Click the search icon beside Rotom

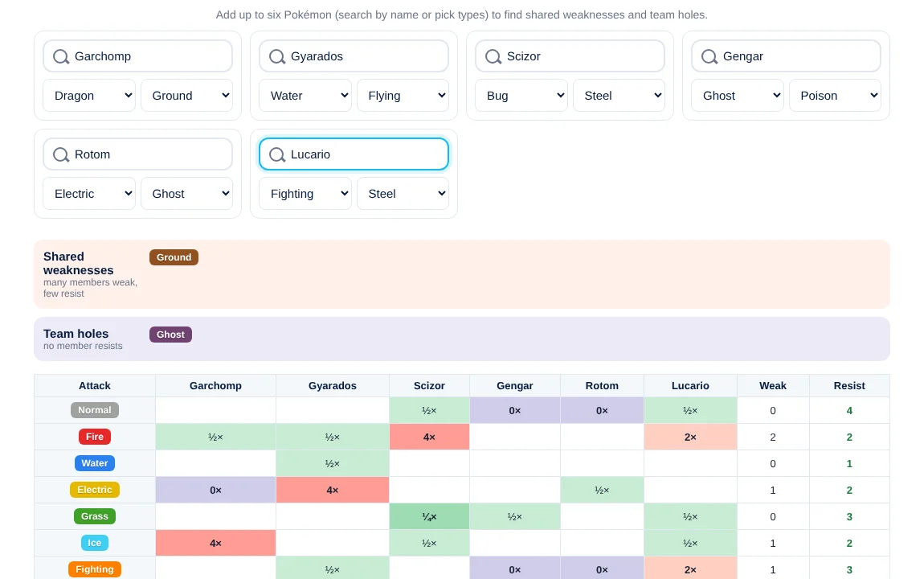click(x=61, y=154)
